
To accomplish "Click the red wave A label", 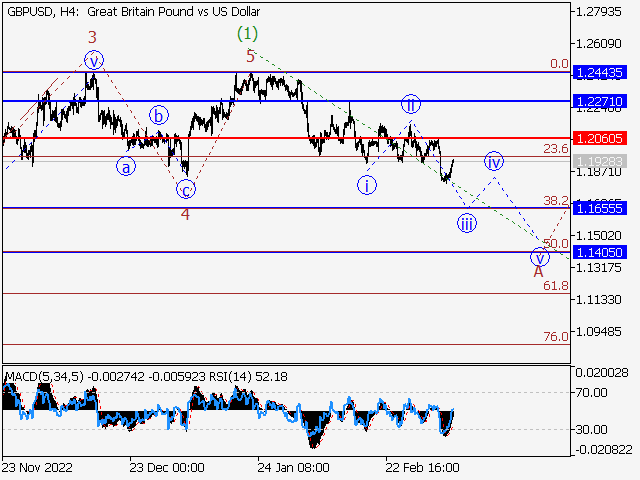I will pos(539,271).
